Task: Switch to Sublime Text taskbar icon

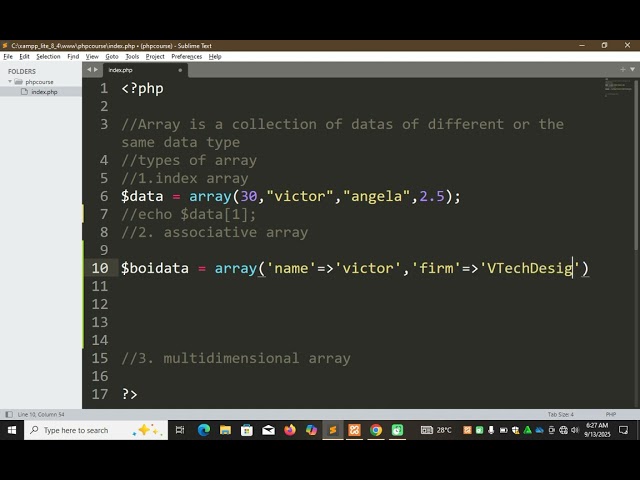Action: tap(333, 430)
